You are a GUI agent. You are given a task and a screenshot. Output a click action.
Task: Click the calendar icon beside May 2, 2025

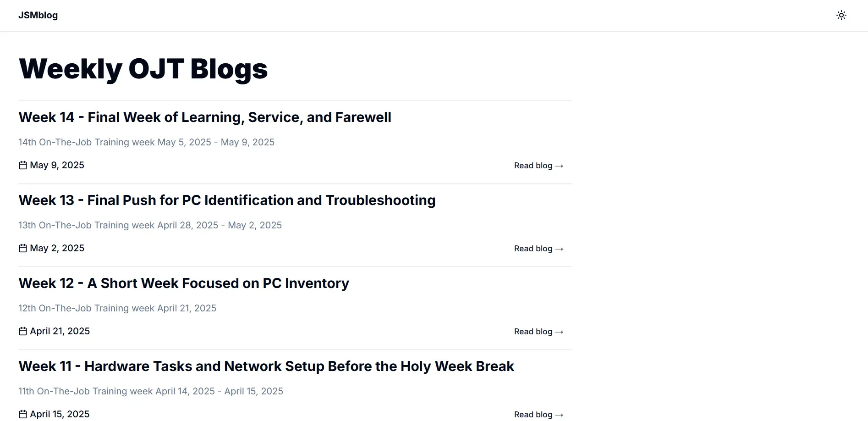pyautogui.click(x=22, y=248)
